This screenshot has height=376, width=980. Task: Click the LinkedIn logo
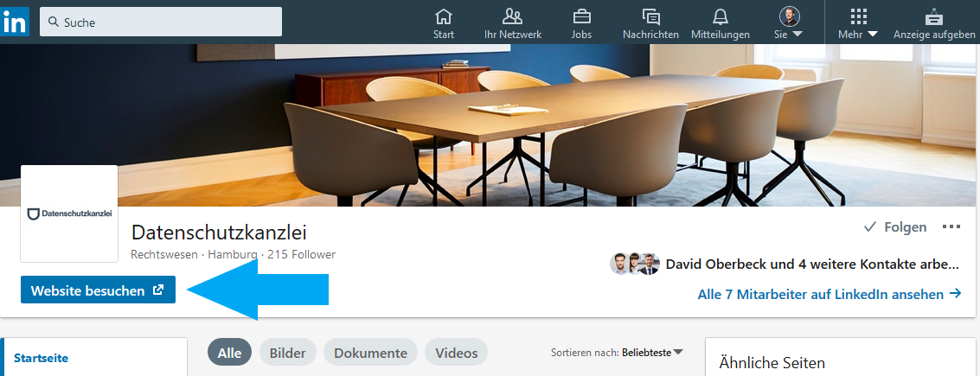(x=15, y=22)
